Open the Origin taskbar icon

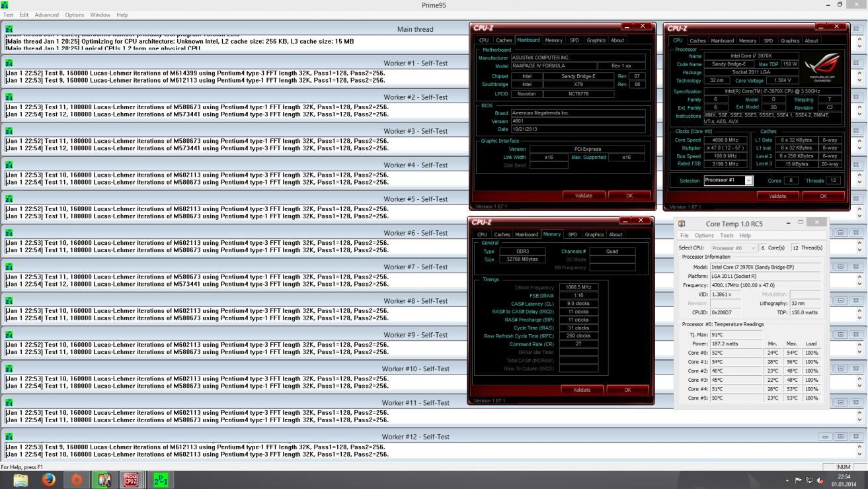coord(76,480)
